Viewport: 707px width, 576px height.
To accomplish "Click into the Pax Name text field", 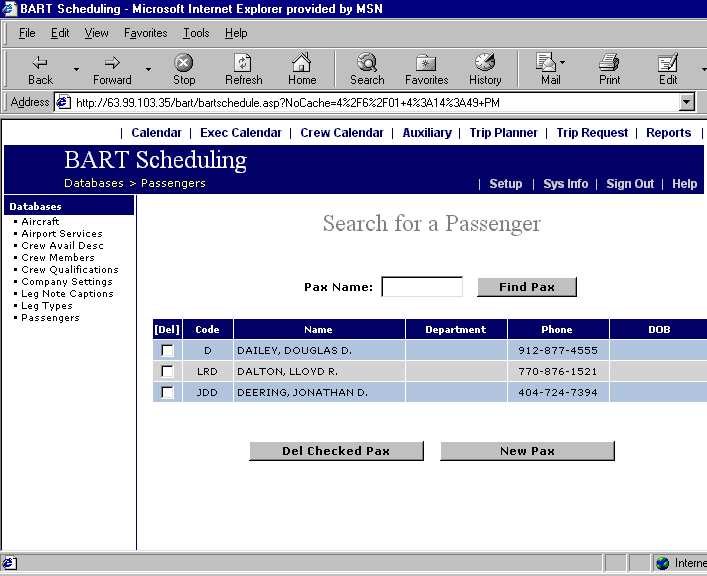I will click(x=422, y=287).
